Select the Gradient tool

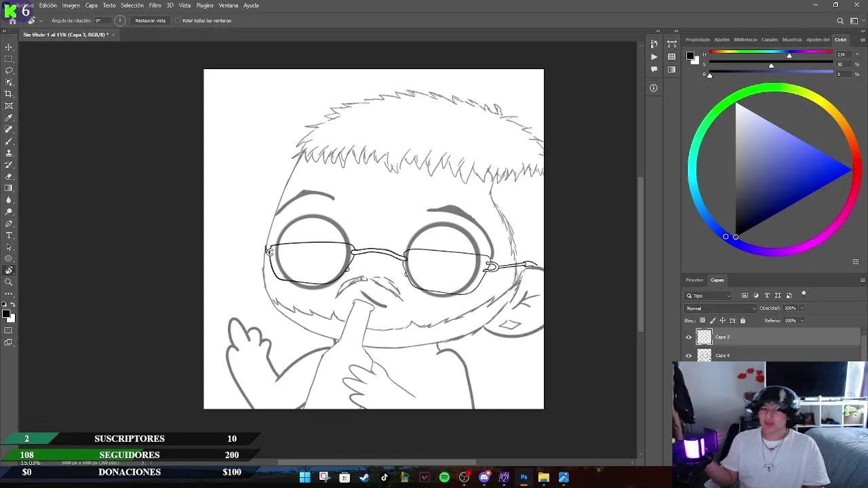click(x=9, y=188)
